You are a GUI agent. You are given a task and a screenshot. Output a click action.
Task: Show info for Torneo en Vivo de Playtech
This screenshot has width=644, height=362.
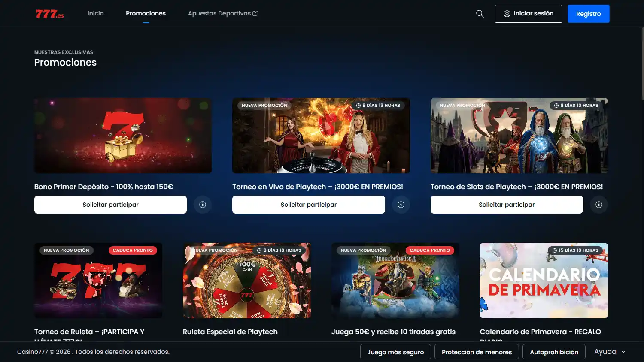point(401,205)
